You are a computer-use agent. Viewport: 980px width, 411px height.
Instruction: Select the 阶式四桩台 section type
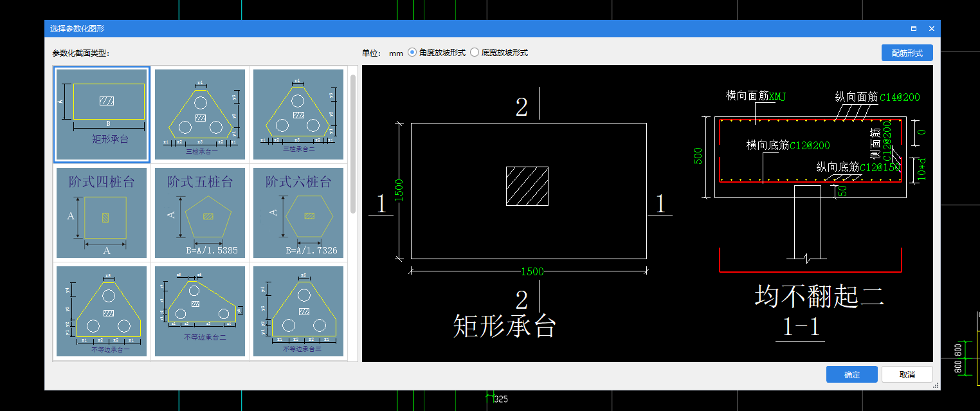[x=101, y=212]
